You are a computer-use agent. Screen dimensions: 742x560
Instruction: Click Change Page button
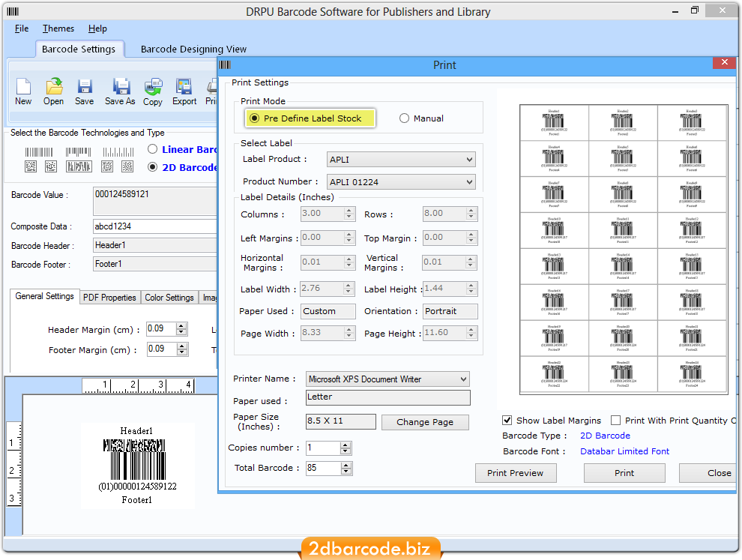[x=425, y=422]
